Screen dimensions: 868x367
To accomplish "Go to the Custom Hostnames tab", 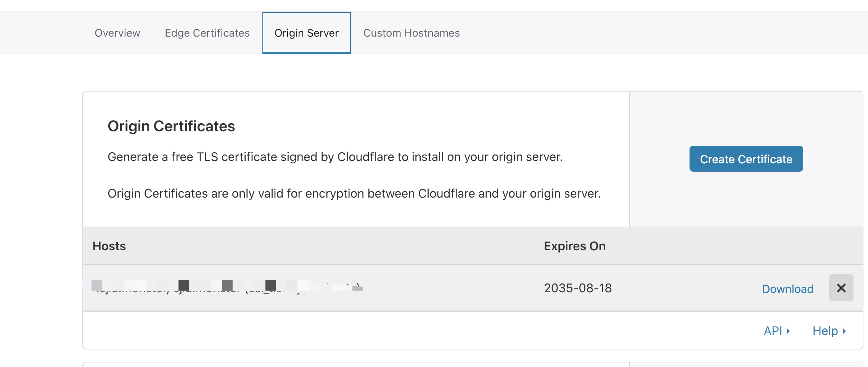I will (411, 33).
